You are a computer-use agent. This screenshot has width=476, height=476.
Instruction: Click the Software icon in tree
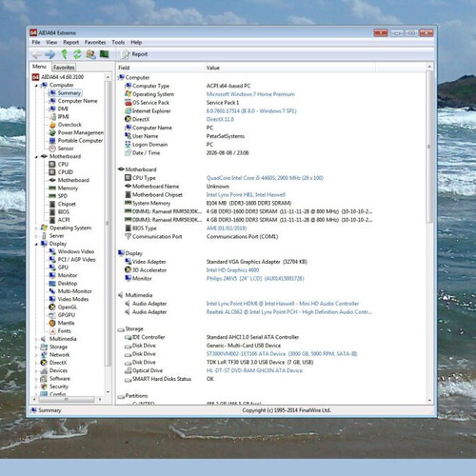coord(44,379)
